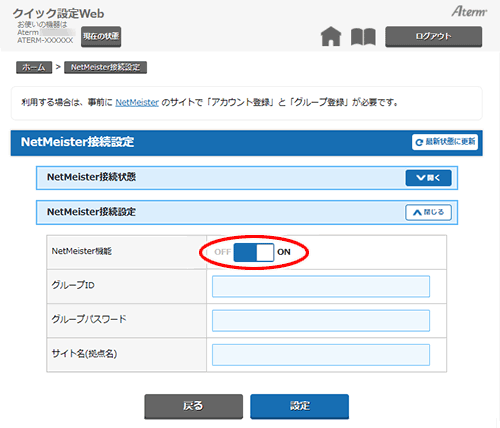Click the サイト名(拠点名) label
Image resolution: width=500 pixels, height=428 pixels.
(x=84, y=354)
